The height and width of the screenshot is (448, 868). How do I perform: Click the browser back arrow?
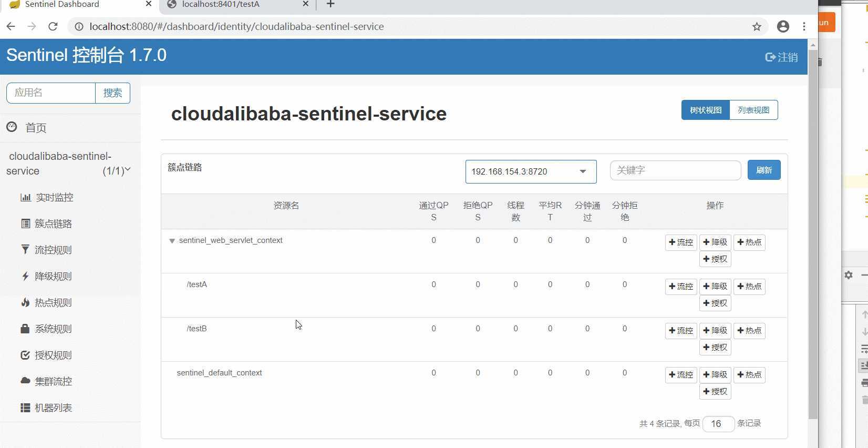pos(11,26)
